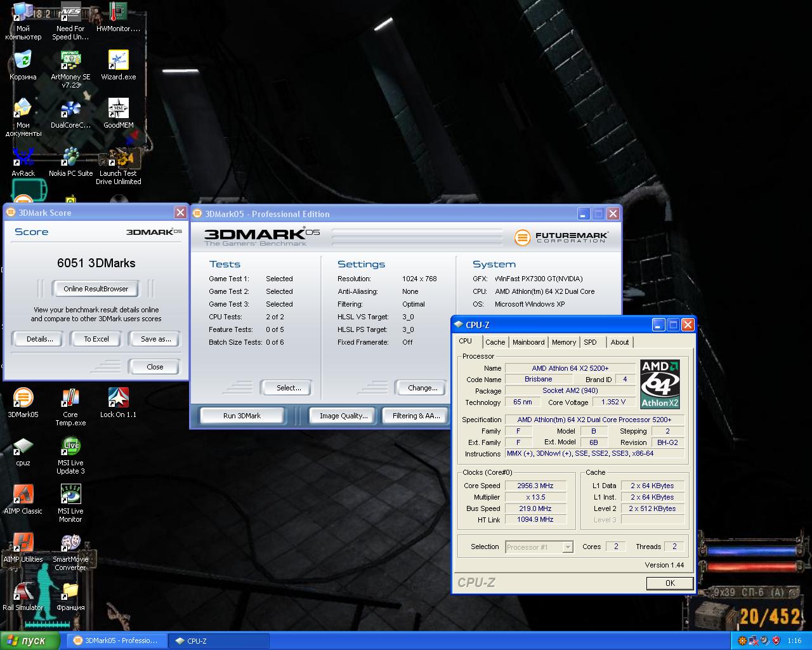Viewport: 812px width, 650px height.
Task: Launch MSI Live Update 3 shortcut
Action: [70, 455]
